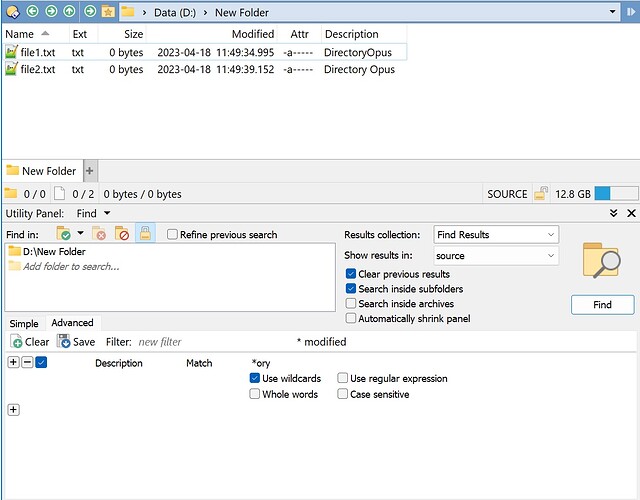This screenshot has height=500, width=640.
Task: Open the Description clause type dropdown
Action: tap(119, 363)
